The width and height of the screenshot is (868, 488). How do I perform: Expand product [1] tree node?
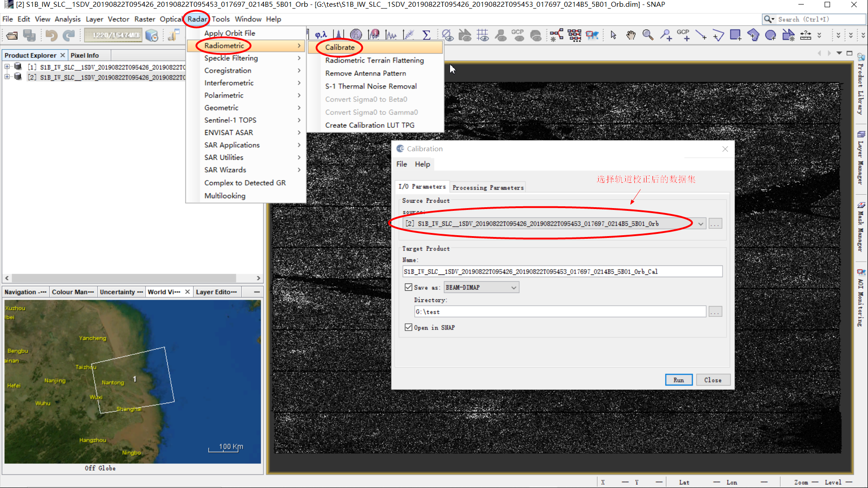tap(7, 67)
